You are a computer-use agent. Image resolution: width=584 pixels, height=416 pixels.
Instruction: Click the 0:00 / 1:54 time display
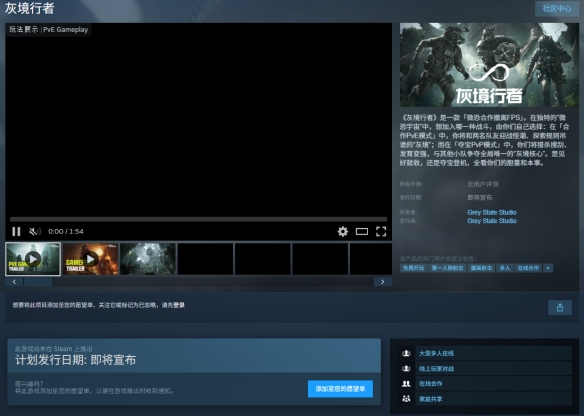66,232
